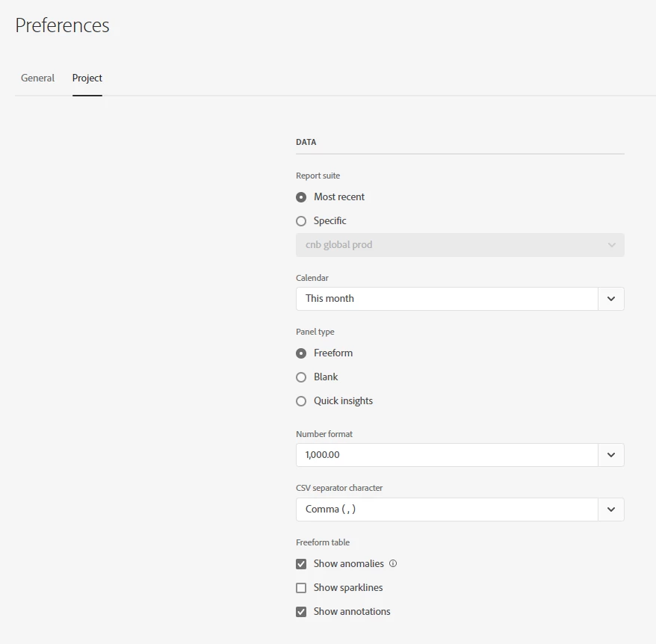The width and height of the screenshot is (656, 644).
Task: Choose the Specific report suite radio button
Action: [x=301, y=221]
